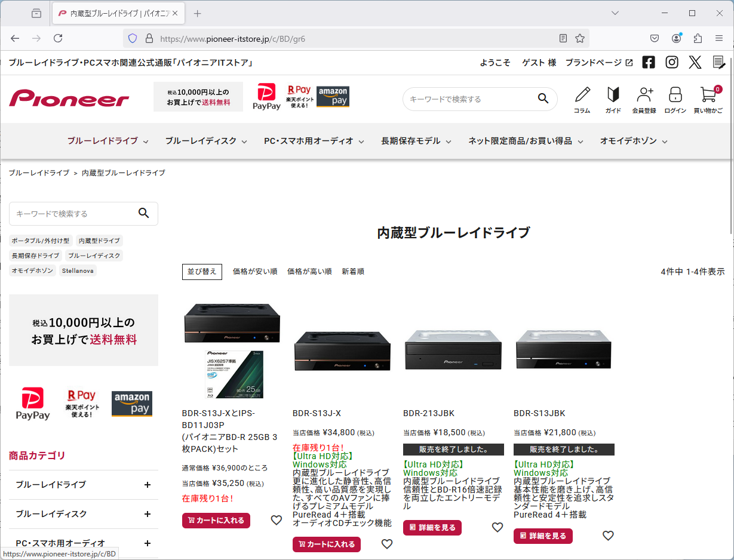Open the Firefox hamburger menu

click(x=719, y=38)
